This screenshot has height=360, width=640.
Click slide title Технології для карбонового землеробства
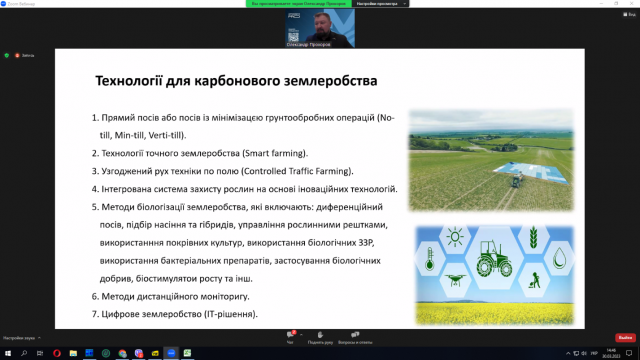[236, 81]
